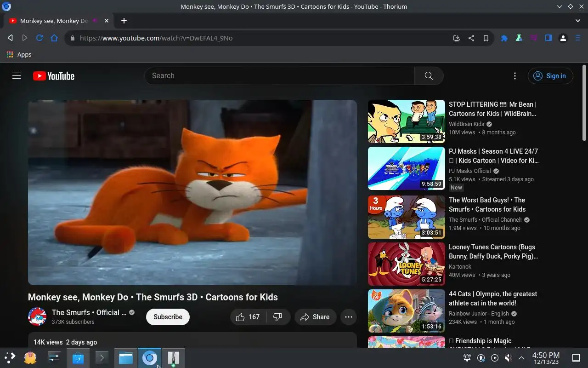588x368 pixels.
Task: Click the video title text
Action: click(x=153, y=297)
